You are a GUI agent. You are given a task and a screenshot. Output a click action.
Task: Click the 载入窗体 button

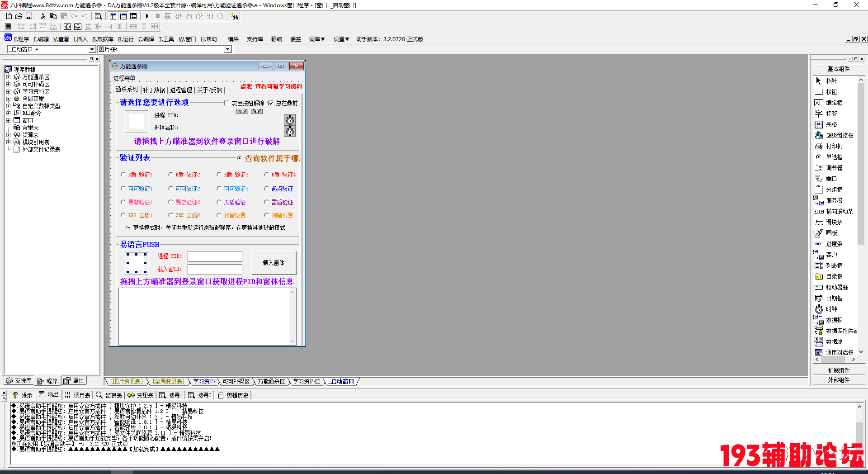click(x=274, y=263)
